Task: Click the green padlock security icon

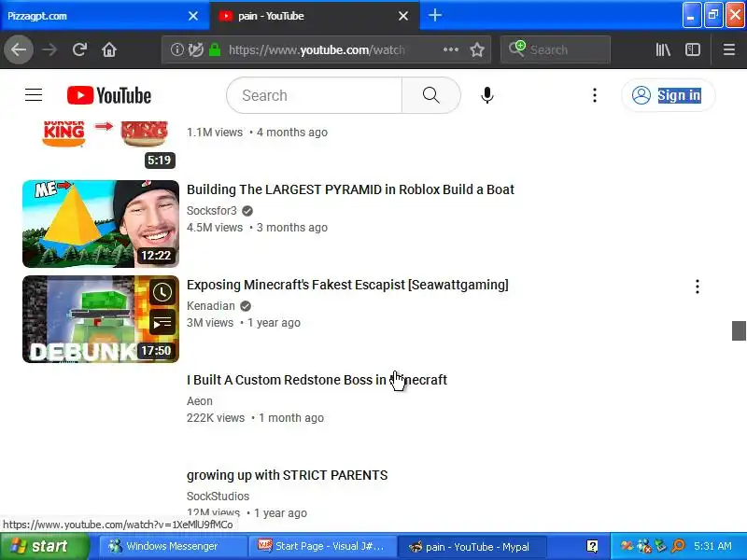Action: 215,49
